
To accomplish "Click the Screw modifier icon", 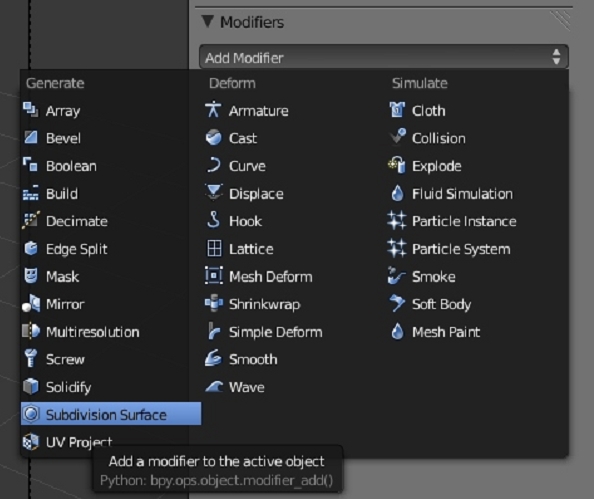I will 30,359.
